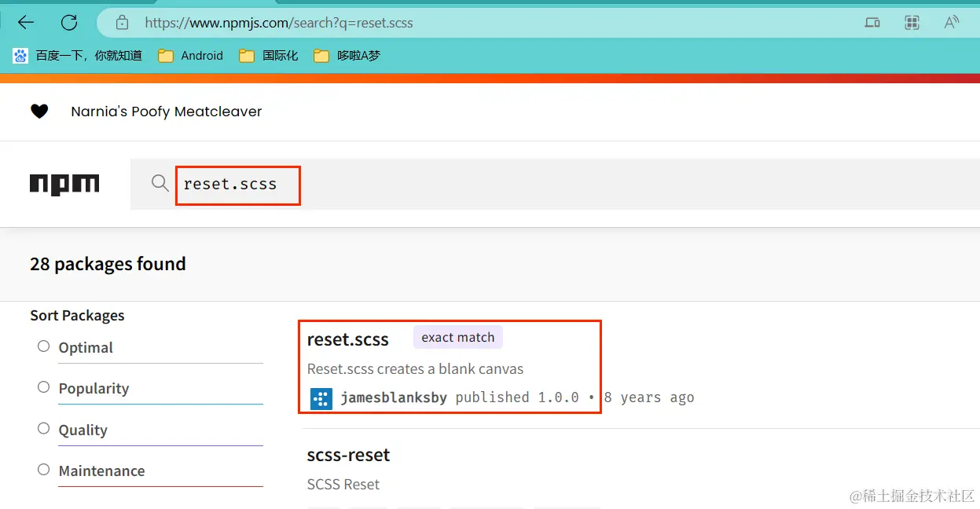
Task: Select the Optimal sort option
Action: [44, 346]
